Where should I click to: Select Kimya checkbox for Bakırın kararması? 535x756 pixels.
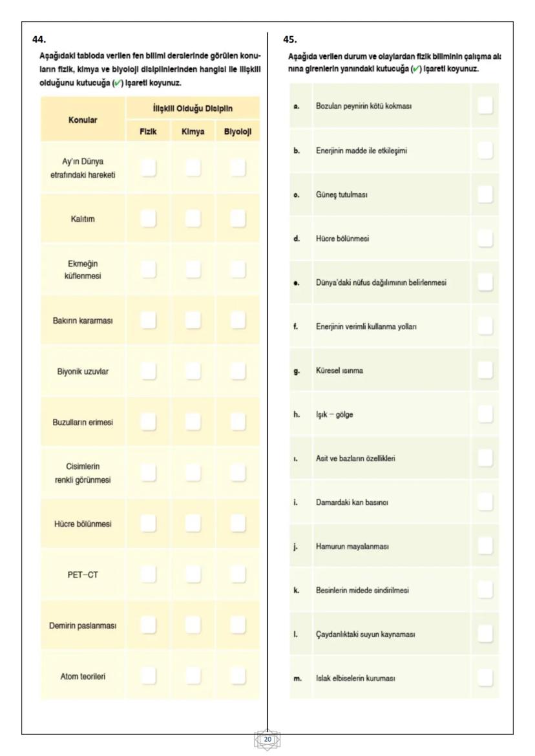click(194, 319)
